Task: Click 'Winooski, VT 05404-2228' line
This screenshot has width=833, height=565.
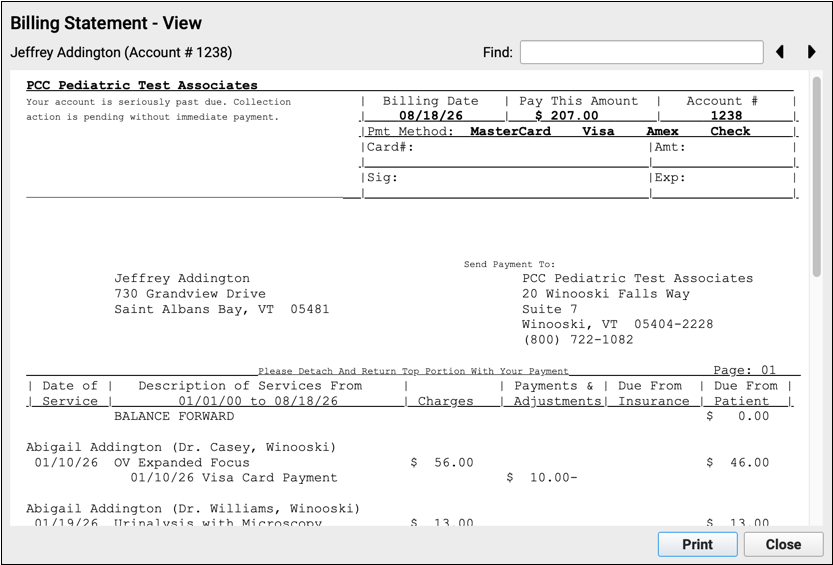Action: point(617,324)
